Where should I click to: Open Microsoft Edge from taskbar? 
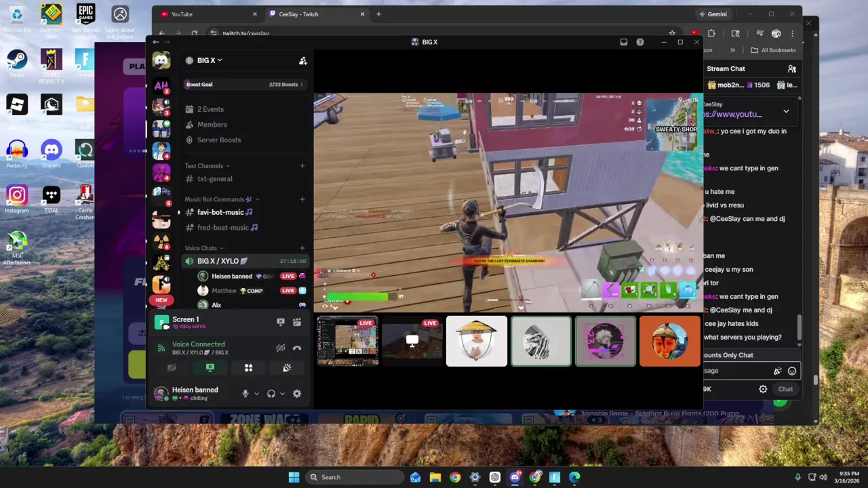coord(575,477)
